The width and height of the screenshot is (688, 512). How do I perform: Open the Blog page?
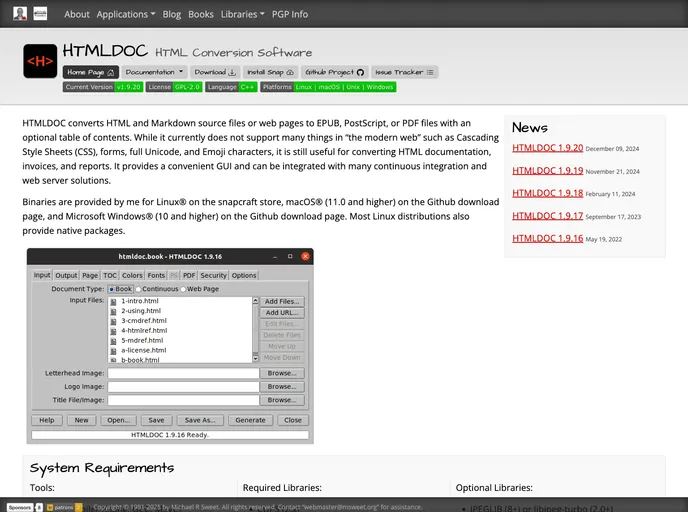click(x=172, y=14)
